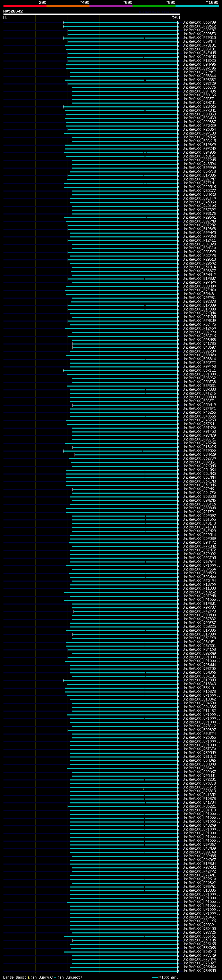
Task: Open hit UniRef100_Q65C76
Action: coord(199,88)
